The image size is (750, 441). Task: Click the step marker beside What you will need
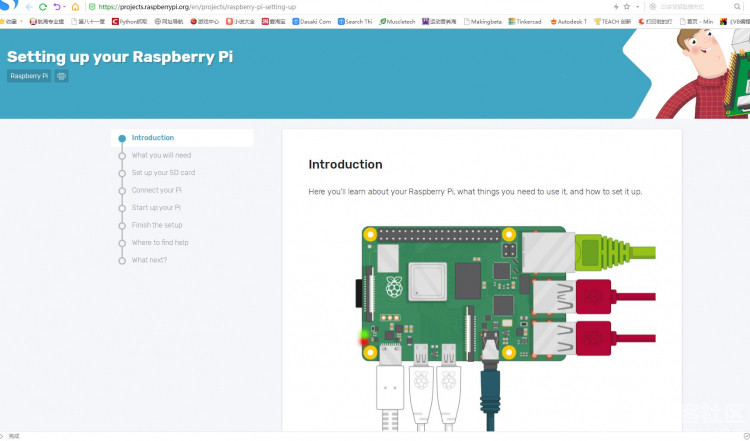point(122,156)
